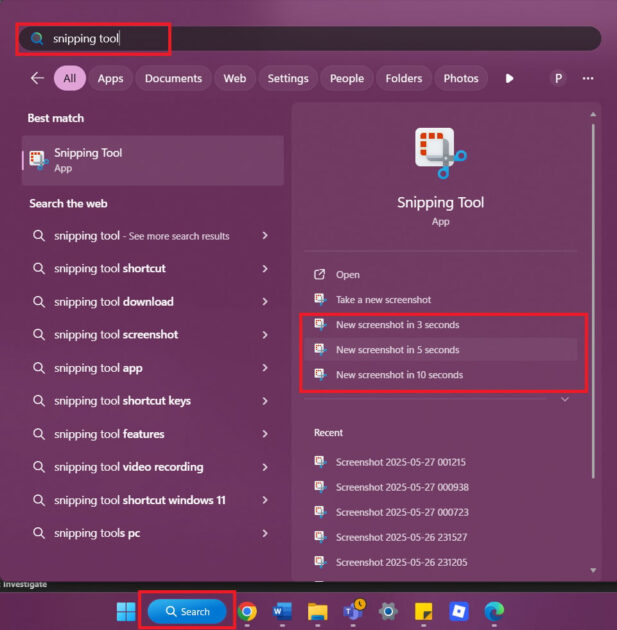Expand the snipping tool app chevron

coord(265,368)
